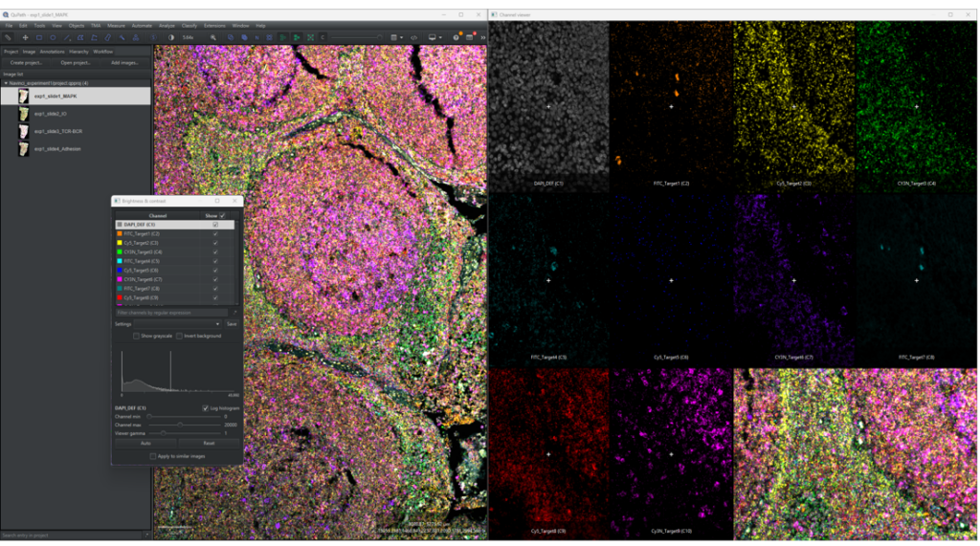Select the Line drawing tool
The height and width of the screenshot is (546, 980).
tap(67, 37)
